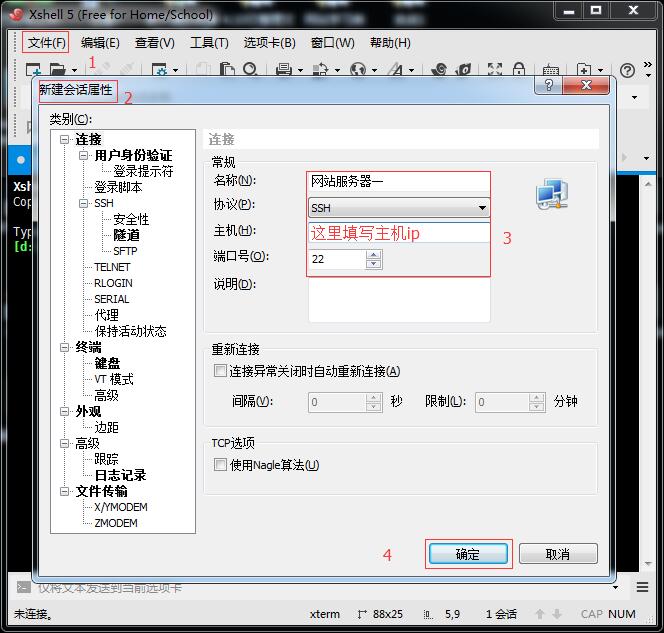This screenshot has height=633, width=664.
Task: Select 日志记录 in category tree
Action: pos(120,475)
